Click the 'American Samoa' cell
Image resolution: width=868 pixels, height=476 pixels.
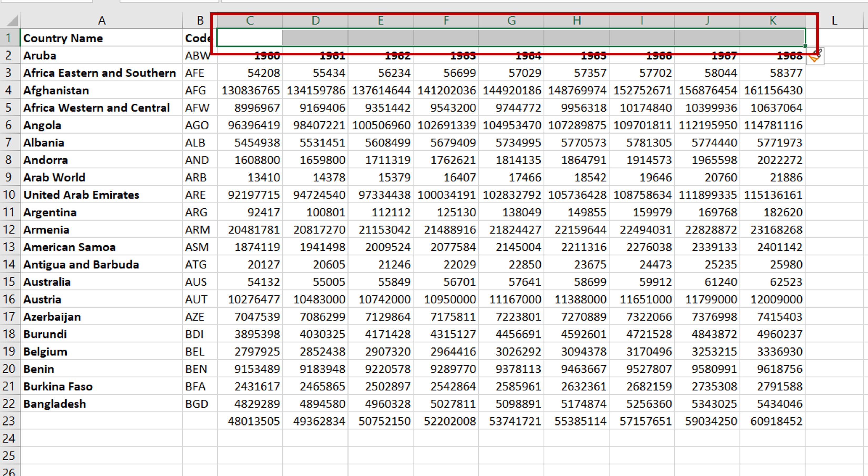pos(102,247)
